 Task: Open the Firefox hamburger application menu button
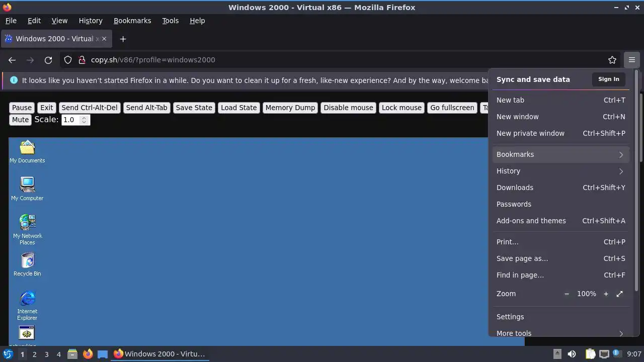[631, 60]
